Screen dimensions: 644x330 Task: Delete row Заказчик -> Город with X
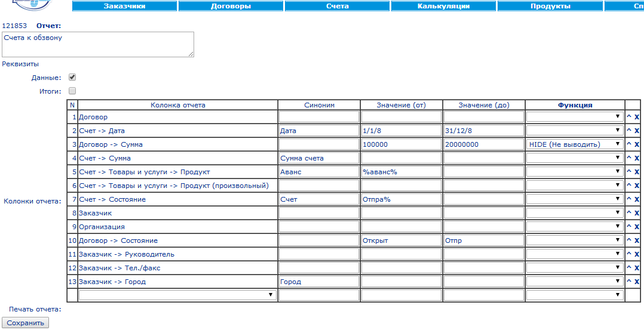tap(637, 282)
